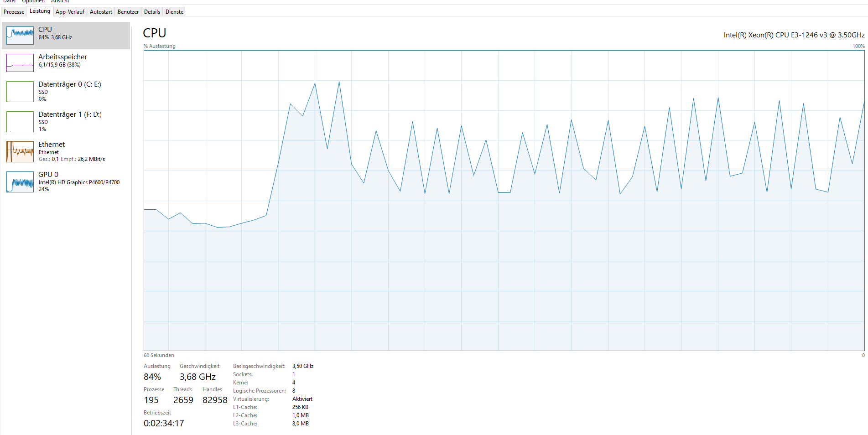
Task: Click the 195 Prozesse count
Action: point(151,400)
